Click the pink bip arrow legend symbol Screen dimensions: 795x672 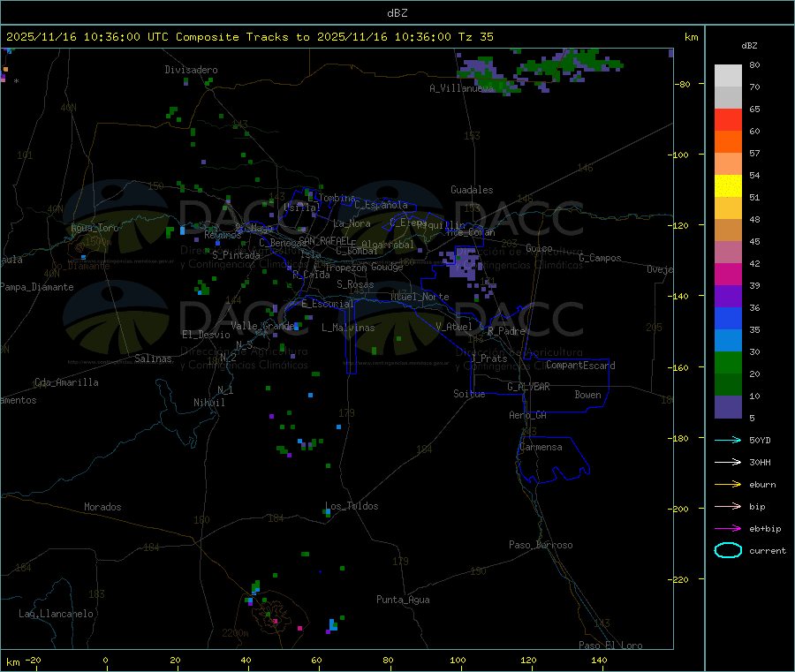coord(728,506)
